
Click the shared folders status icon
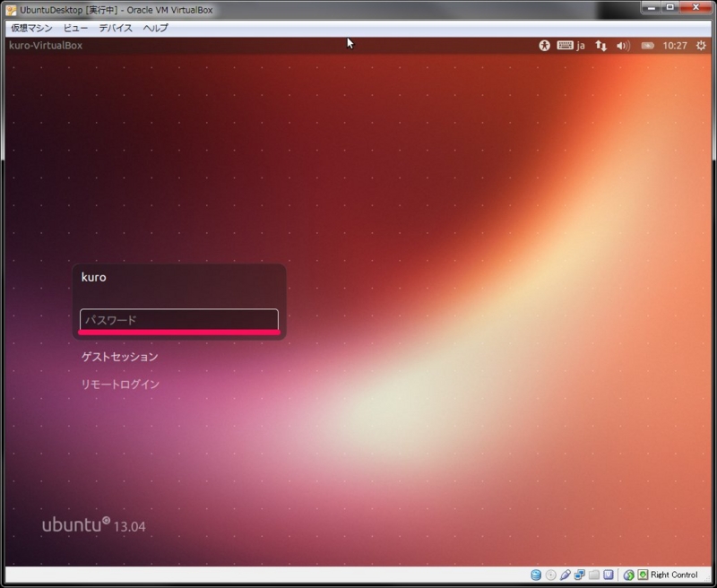tap(594, 575)
